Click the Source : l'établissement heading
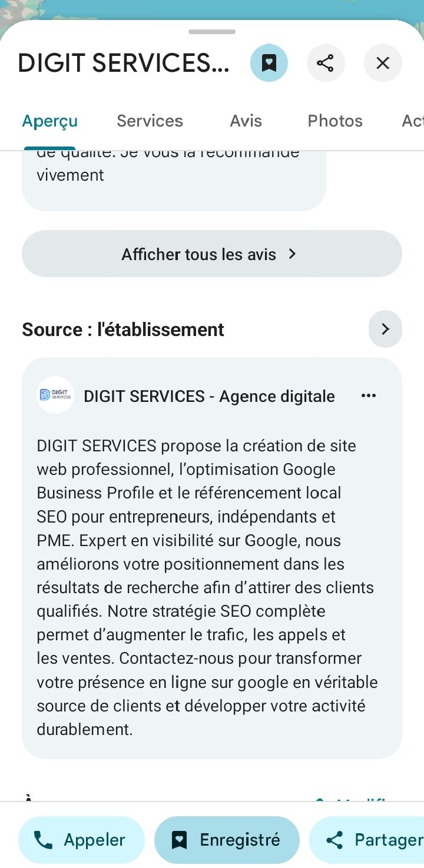Image resolution: width=424 pixels, height=868 pixels. [x=123, y=330]
